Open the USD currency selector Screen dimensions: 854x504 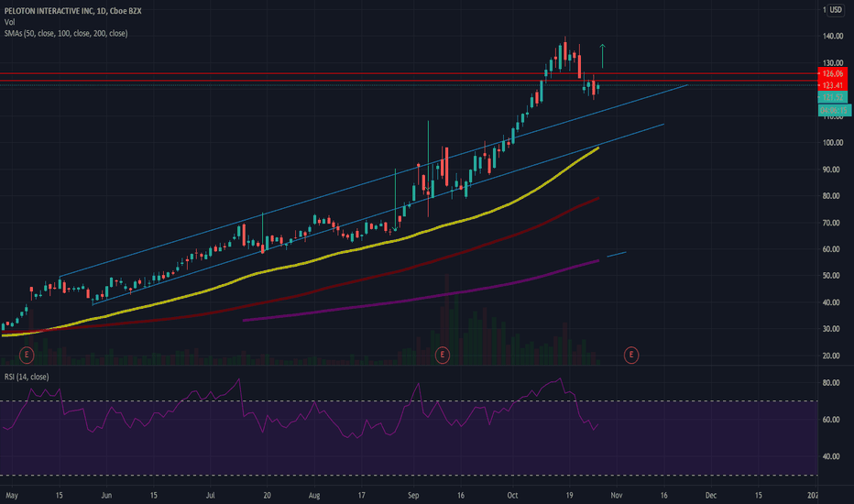tap(836, 10)
